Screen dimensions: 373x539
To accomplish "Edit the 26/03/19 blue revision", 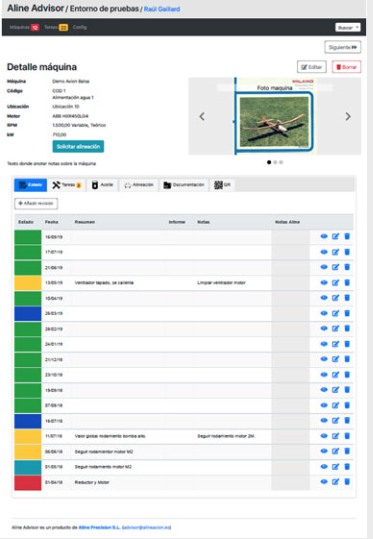I will tap(336, 313).
